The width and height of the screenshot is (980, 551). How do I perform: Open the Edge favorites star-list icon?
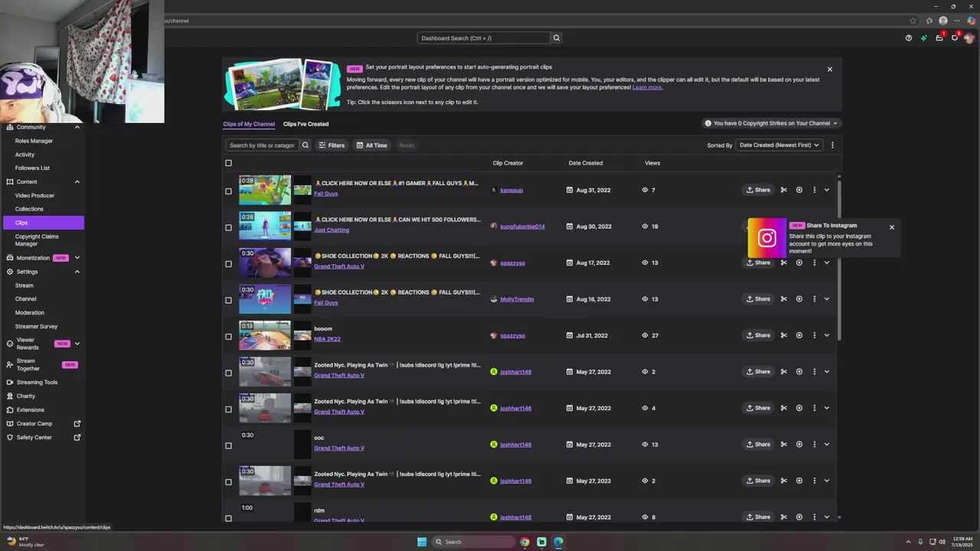point(929,21)
